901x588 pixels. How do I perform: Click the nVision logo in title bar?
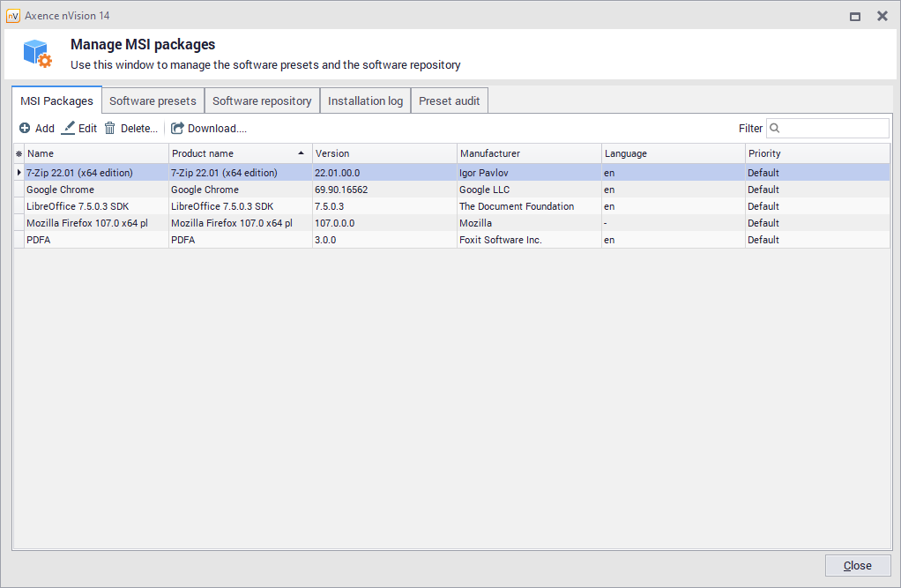point(13,16)
